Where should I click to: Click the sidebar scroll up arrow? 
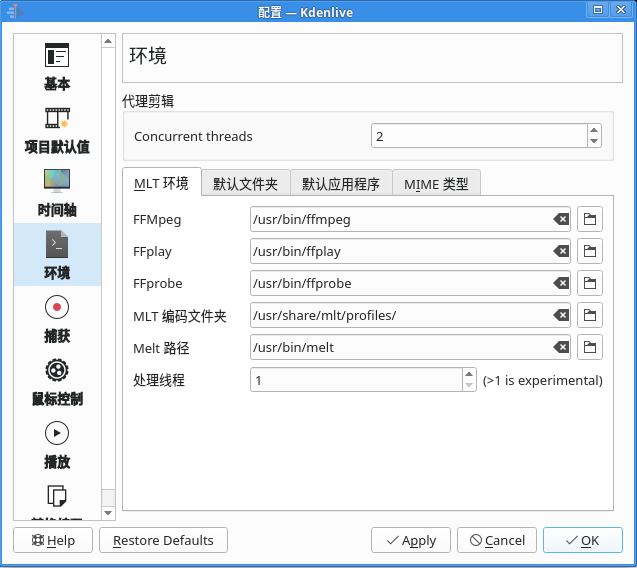[x=108, y=41]
